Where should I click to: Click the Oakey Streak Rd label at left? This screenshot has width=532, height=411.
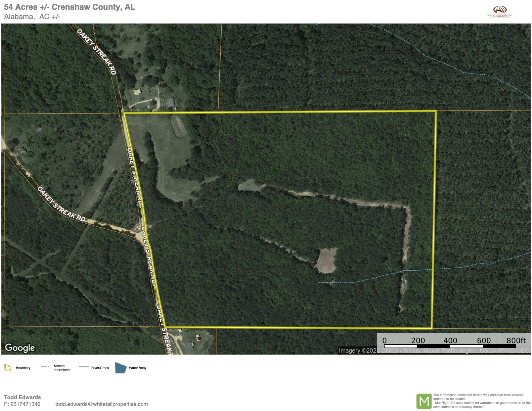[61, 204]
